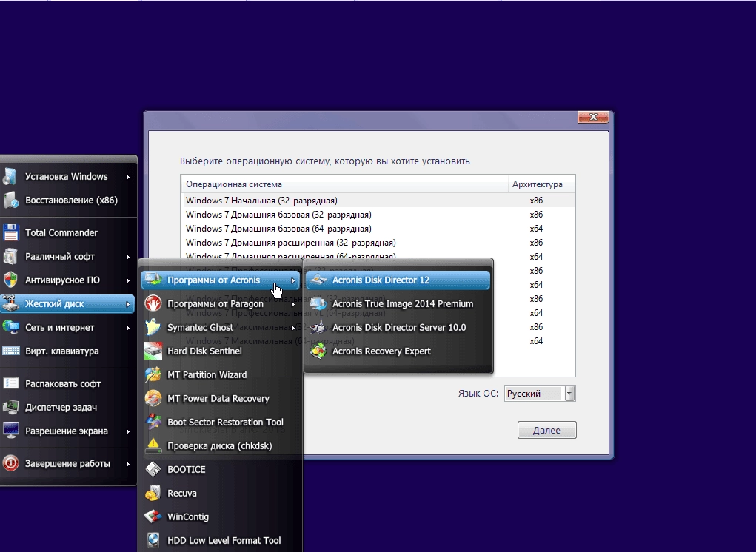Viewport: 756px width, 552px height.
Task: Open the Total Commander menu entry
Action: 68,232
